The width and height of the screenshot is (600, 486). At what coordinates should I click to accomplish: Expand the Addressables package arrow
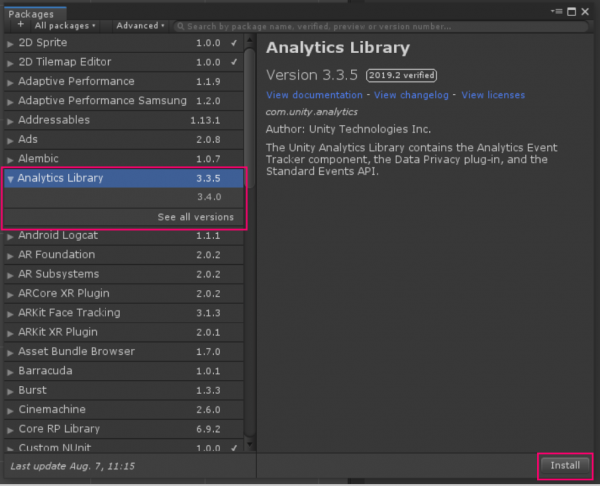click(10, 121)
